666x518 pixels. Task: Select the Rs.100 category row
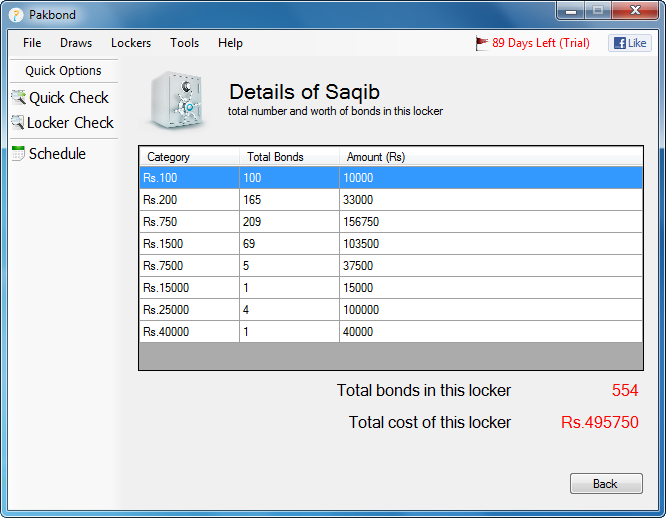tap(391, 177)
